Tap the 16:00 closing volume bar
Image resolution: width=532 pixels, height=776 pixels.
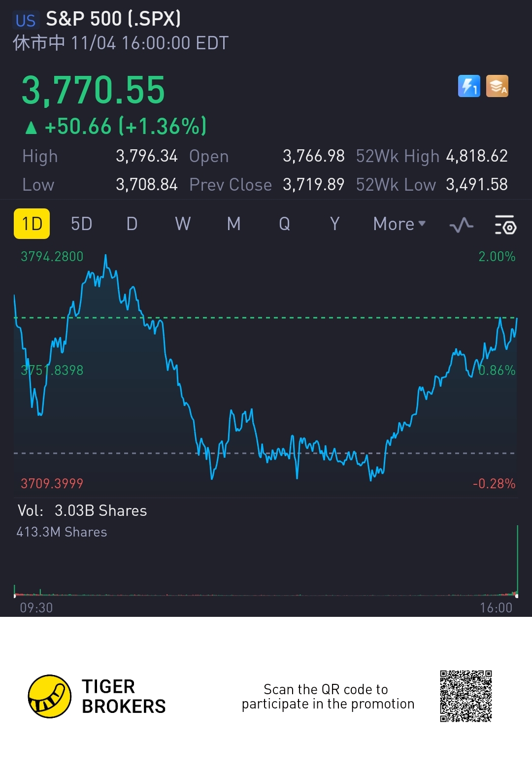pos(517,562)
